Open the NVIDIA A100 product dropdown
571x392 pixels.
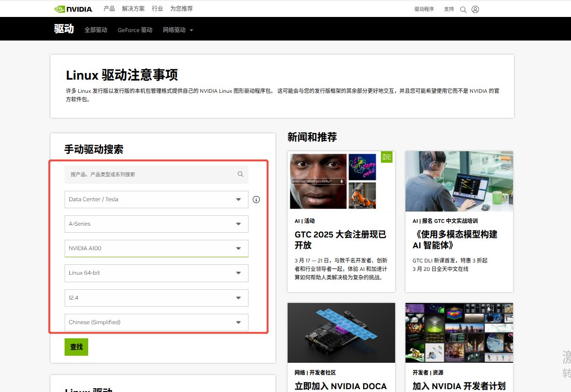point(157,248)
